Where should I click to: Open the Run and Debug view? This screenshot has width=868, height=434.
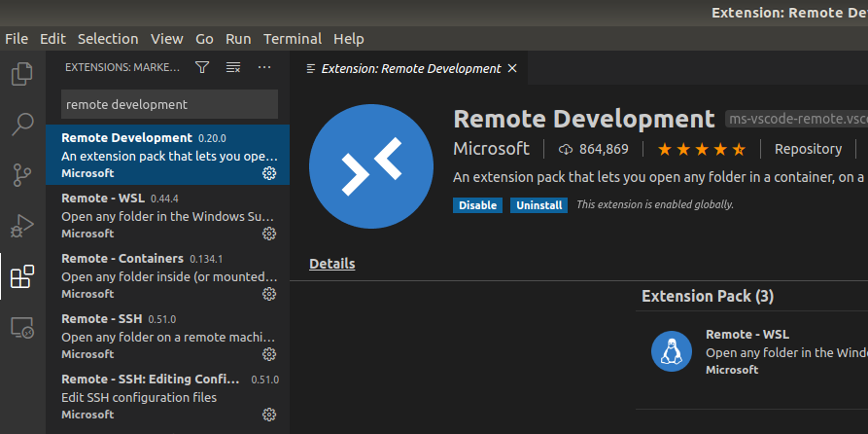[22, 226]
